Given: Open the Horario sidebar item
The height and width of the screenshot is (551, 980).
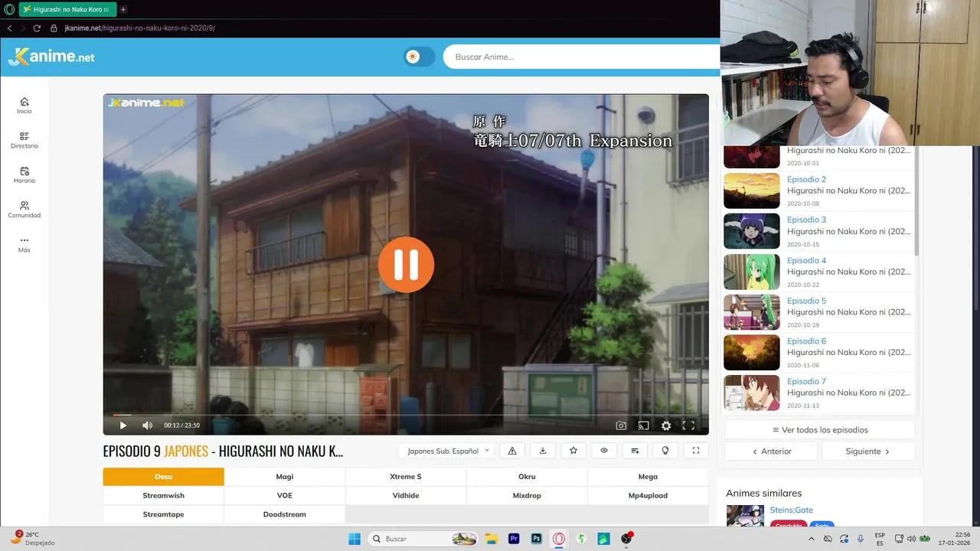Looking at the screenshot, I should point(24,175).
